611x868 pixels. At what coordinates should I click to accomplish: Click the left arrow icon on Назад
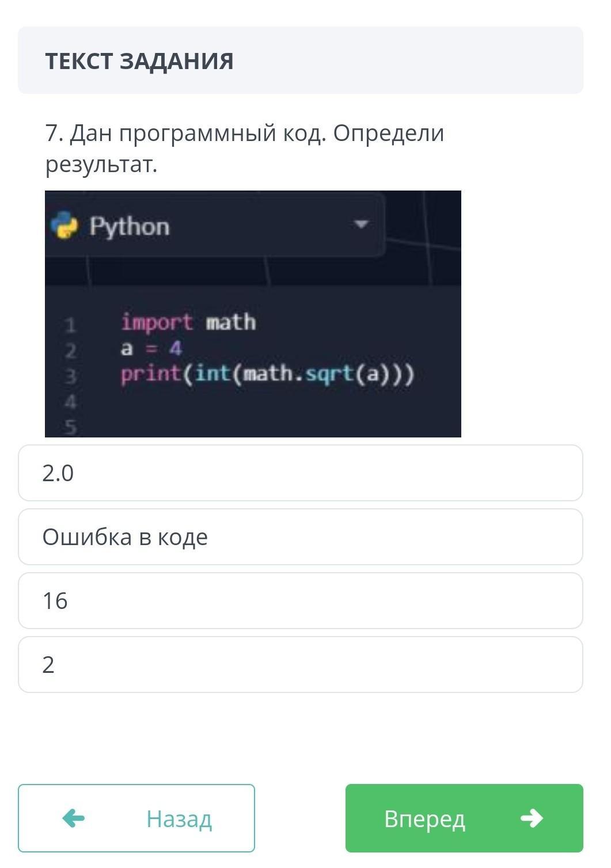(x=73, y=818)
